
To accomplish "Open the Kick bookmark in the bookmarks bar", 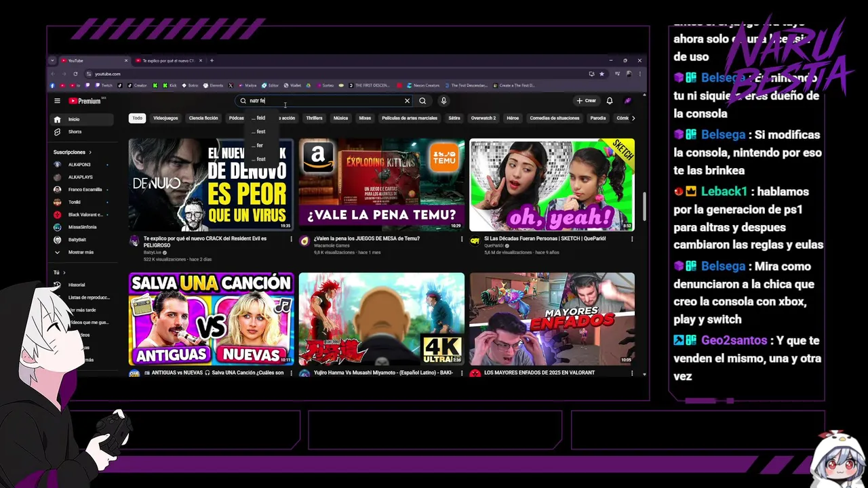I will point(170,85).
